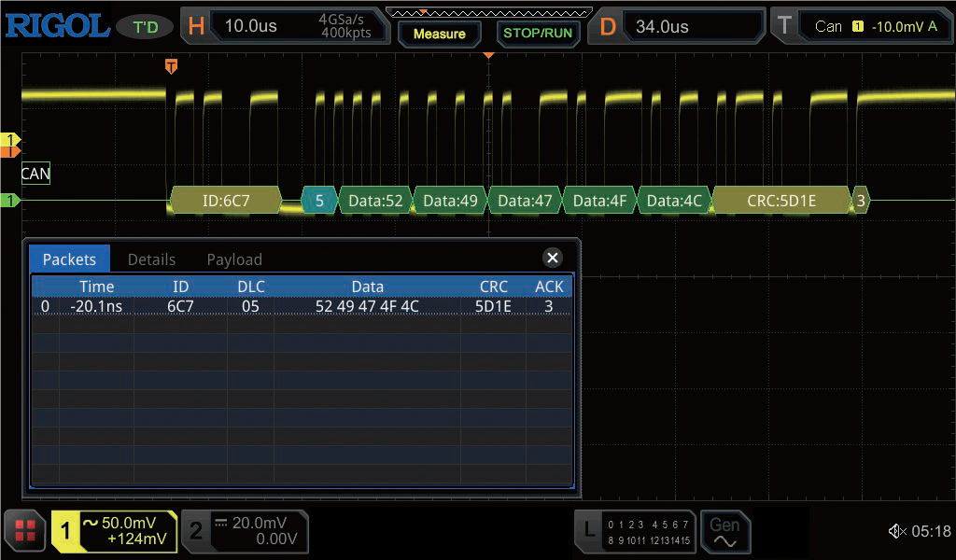The height and width of the screenshot is (560, 956).
Task: Open the delay 34.0us setting
Action: [x=679, y=26]
